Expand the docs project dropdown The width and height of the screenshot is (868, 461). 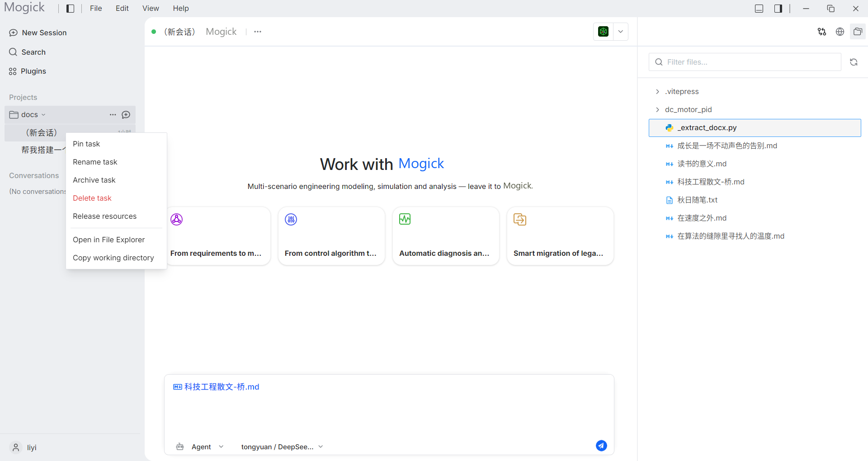[43, 115]
